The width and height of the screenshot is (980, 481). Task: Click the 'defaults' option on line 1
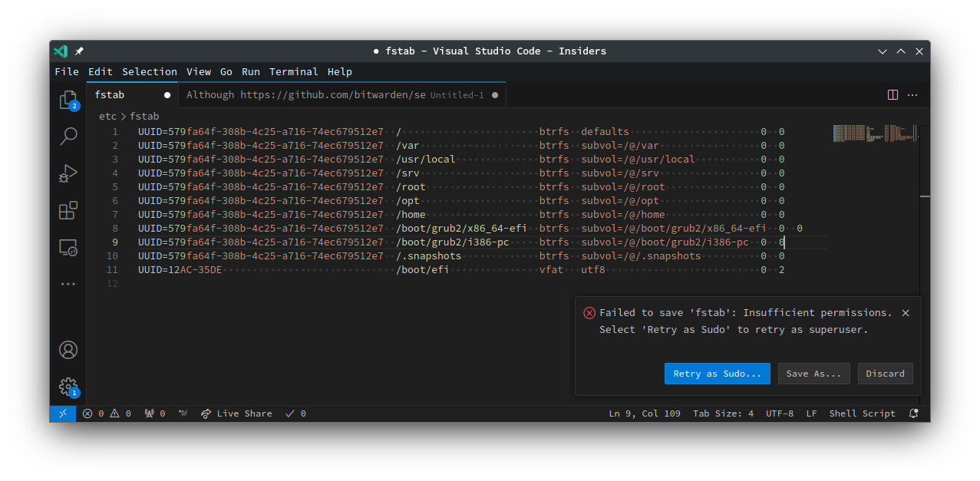605,132
